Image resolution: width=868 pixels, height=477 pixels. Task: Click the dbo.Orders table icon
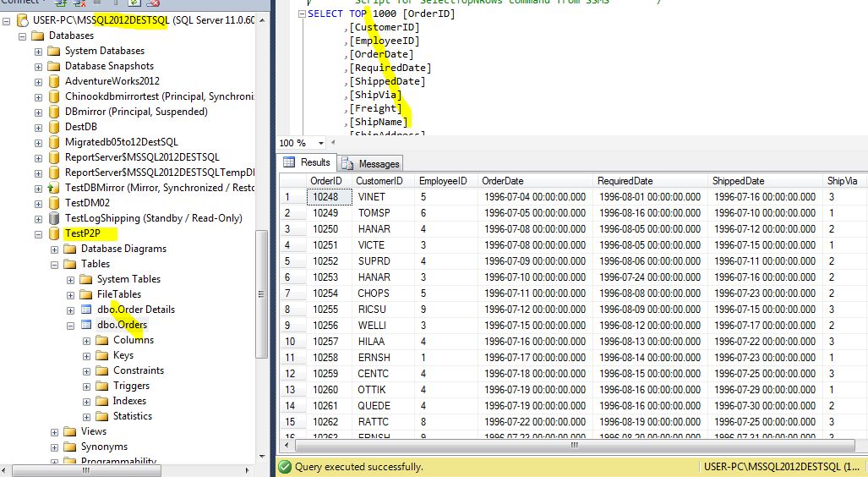click(x=86, y=325)
